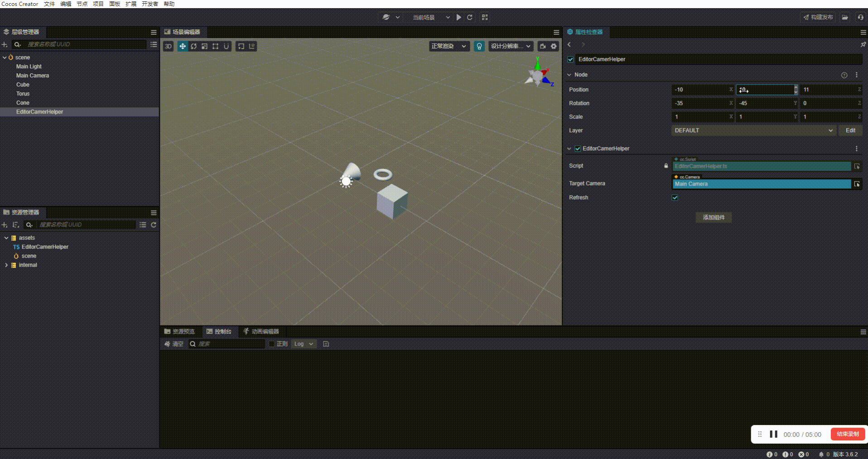Go back in inspector history
The height and width of the screenshot is (459, 868).
pyautogui.click(x=569, y=44)
